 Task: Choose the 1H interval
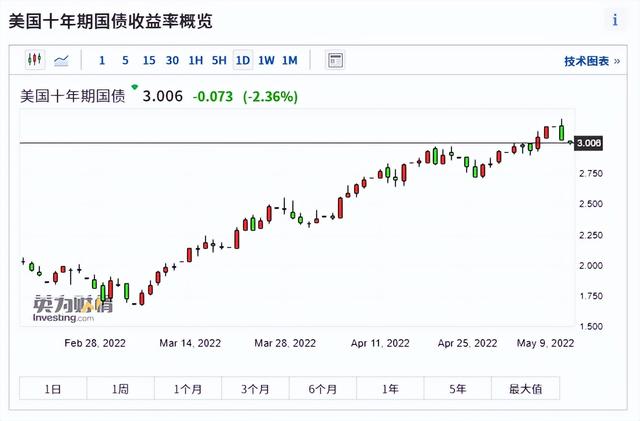[195, 61]
